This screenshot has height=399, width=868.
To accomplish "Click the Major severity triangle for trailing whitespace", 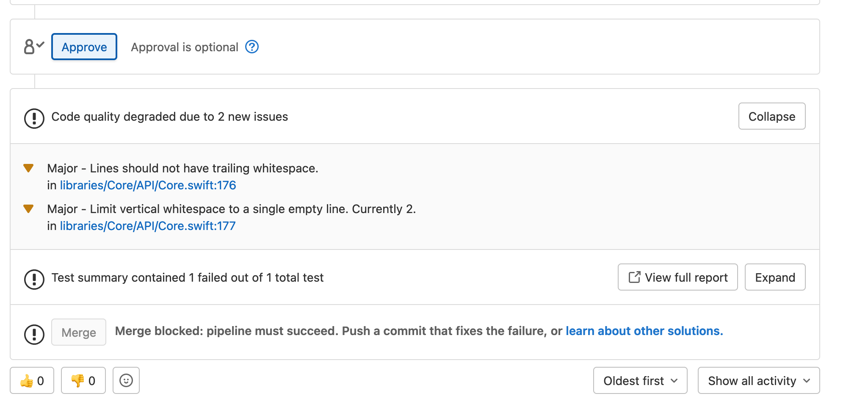I will 28,168.
